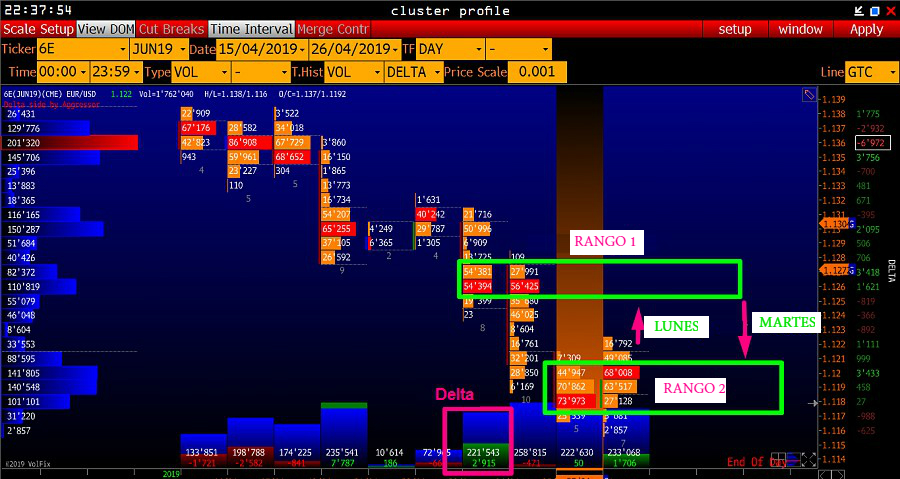Open the setup menu
900x479 pixels.
[735, 29]
